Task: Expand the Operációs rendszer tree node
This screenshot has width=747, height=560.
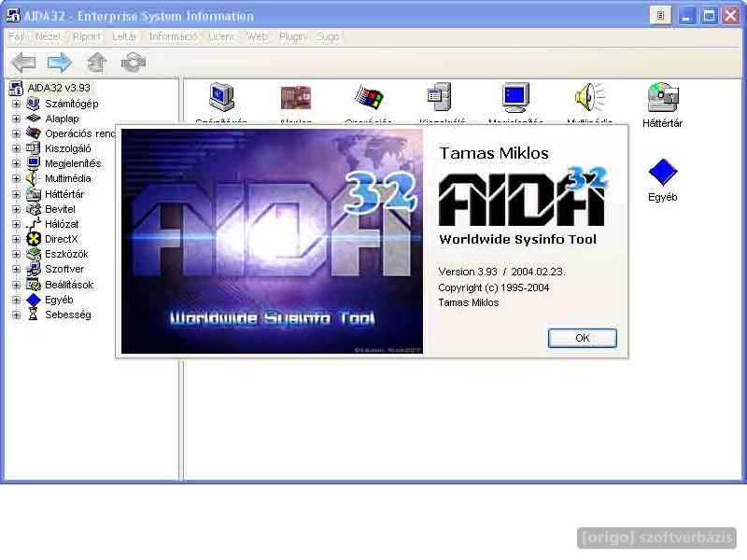Action: (x=16, y=133)
